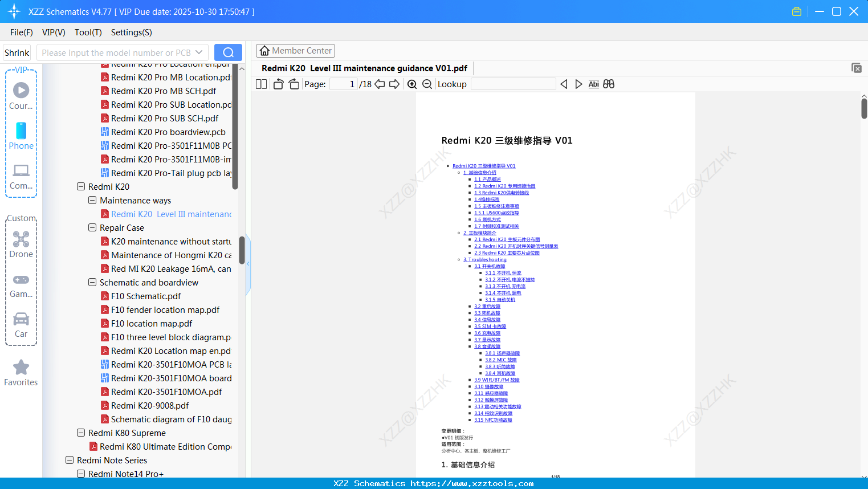Select the Computer category in sidebar
Screen dimensions: 868x489
(21, 176)
